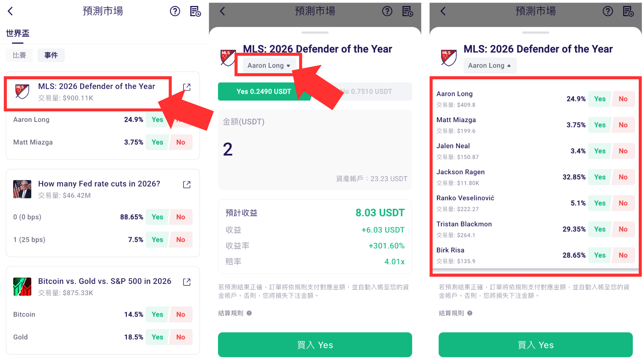Click the help icon above the expanded player list sheet
644x363 pixels.
pos(608,11)
